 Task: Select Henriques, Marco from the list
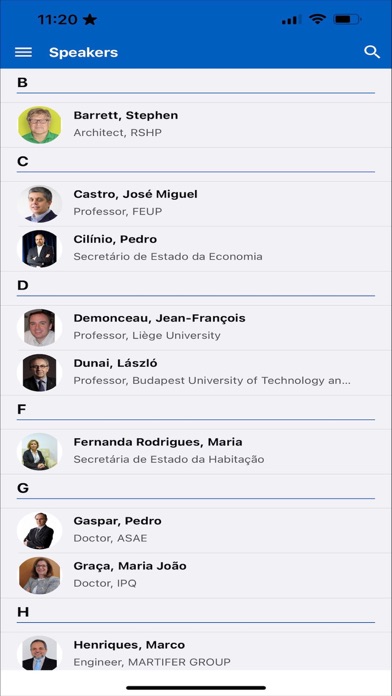(x=196, y=651)
